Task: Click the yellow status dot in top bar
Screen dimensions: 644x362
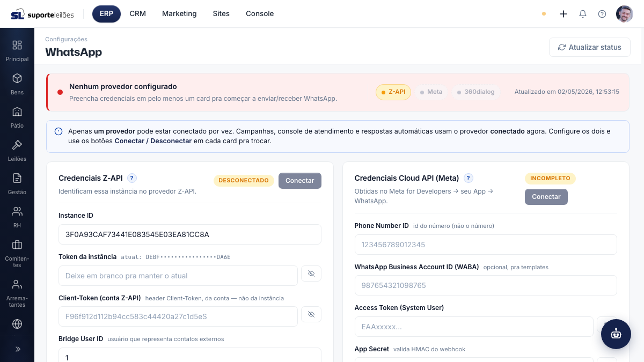Action: [x=544, y=14]
